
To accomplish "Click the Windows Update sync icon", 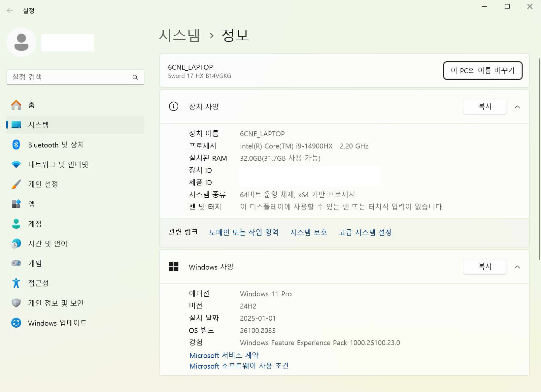I will (x=16, y=323).
